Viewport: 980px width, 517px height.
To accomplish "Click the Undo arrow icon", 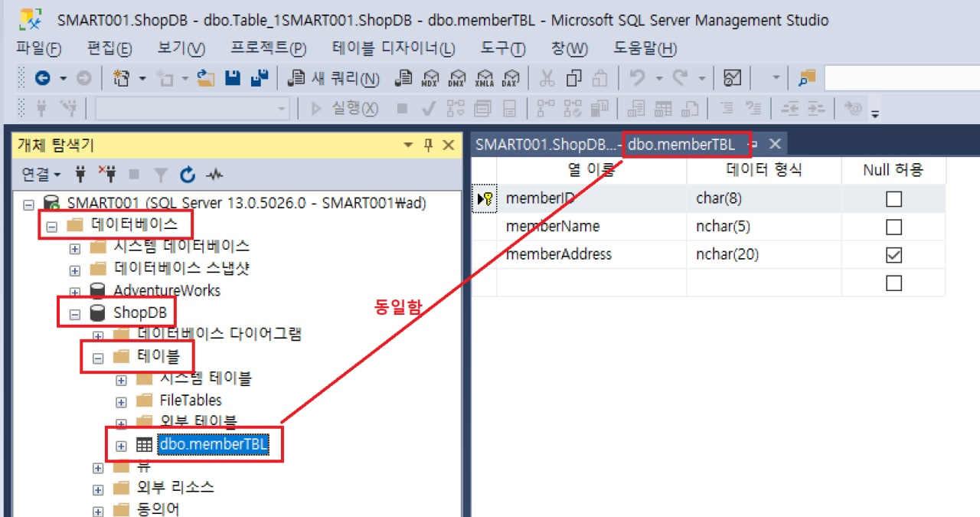I will [x=636, y=78].
